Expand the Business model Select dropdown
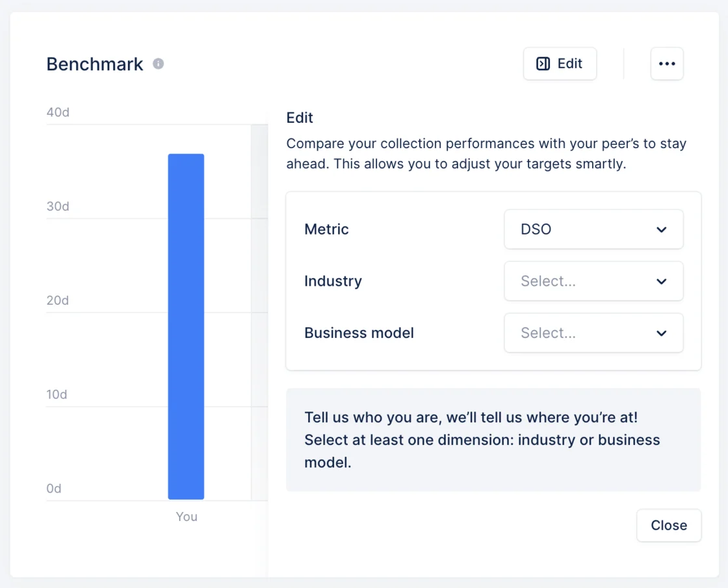The image size is (728, 588). 593,333
